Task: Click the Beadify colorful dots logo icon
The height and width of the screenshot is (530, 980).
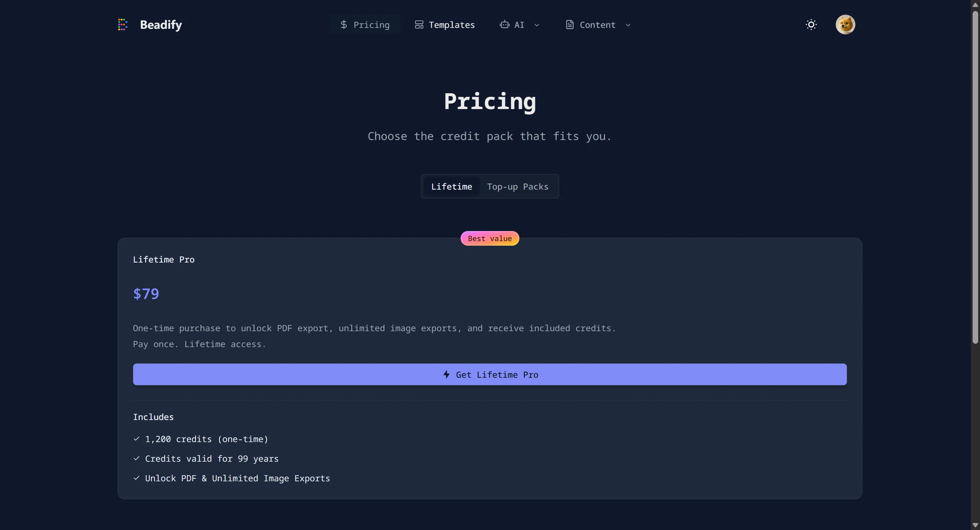Action: 123,25
